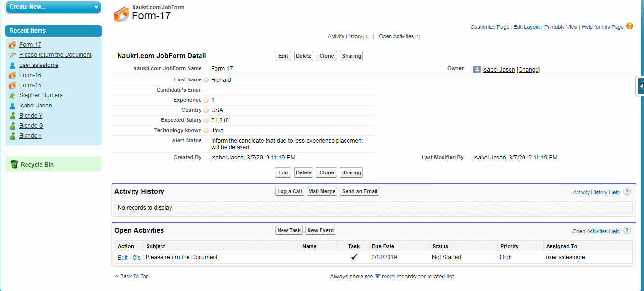Click Open Activities help question icon
This screenshot has height=291, width=644.
627,231
